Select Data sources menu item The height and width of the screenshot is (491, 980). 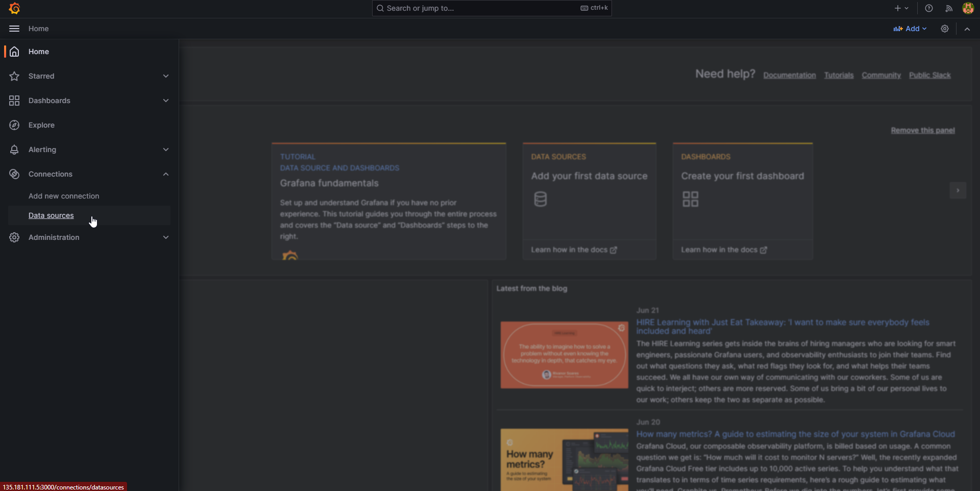coord(51,215)
